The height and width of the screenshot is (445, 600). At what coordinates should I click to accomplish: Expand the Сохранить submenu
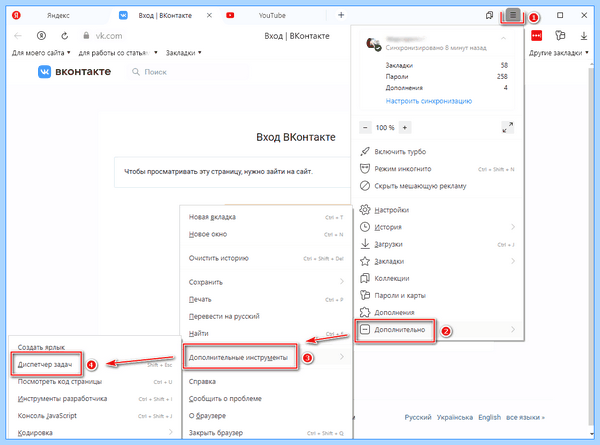click(x=266, y=282)
